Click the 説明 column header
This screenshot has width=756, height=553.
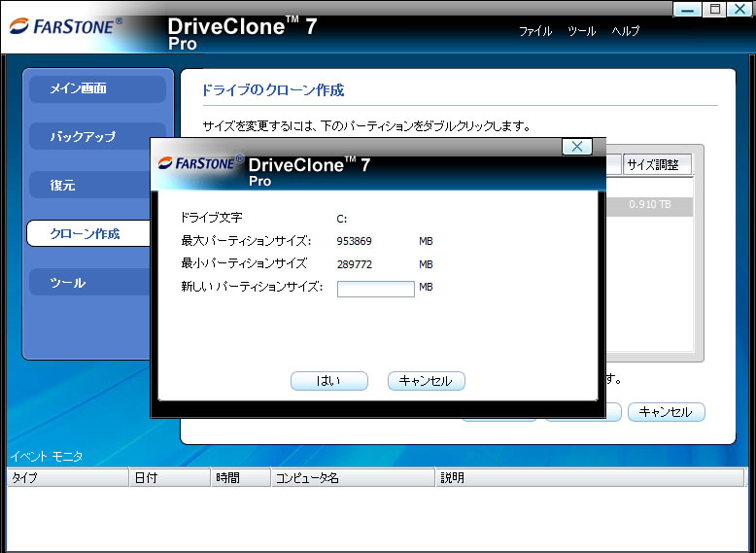pyautogui.click(x=590, y=478)
